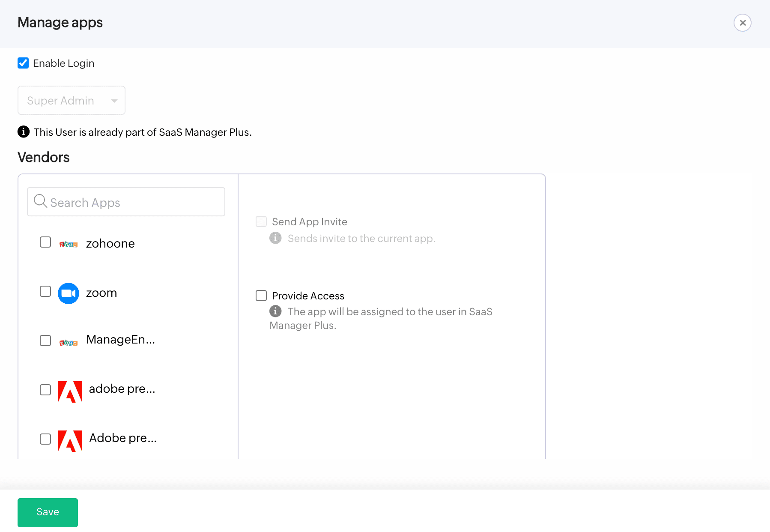
Task: Enable the Provide Access option
Action: [x=261, y=295]
